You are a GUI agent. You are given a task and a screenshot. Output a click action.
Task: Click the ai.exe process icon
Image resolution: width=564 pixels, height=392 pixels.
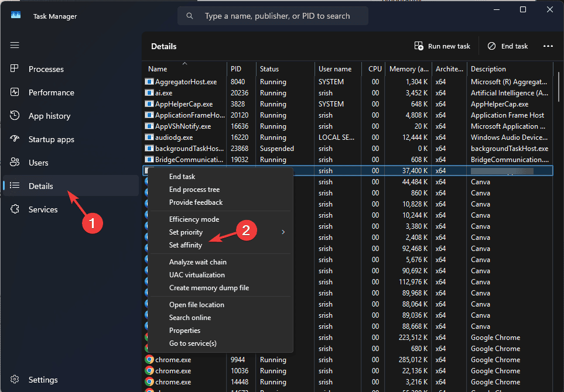point(149,92)
